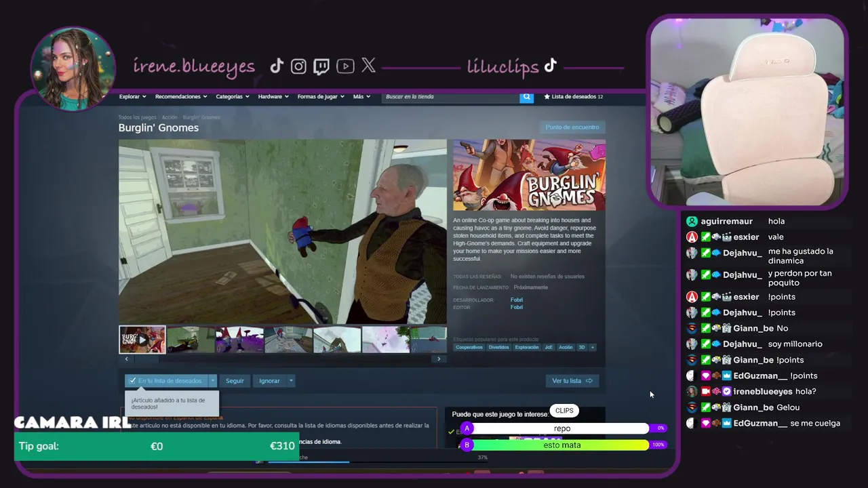Viewport: 868px width, 488px height.
Task: Click the star icon beside Lista de deseados
Action: pos(547,97)
